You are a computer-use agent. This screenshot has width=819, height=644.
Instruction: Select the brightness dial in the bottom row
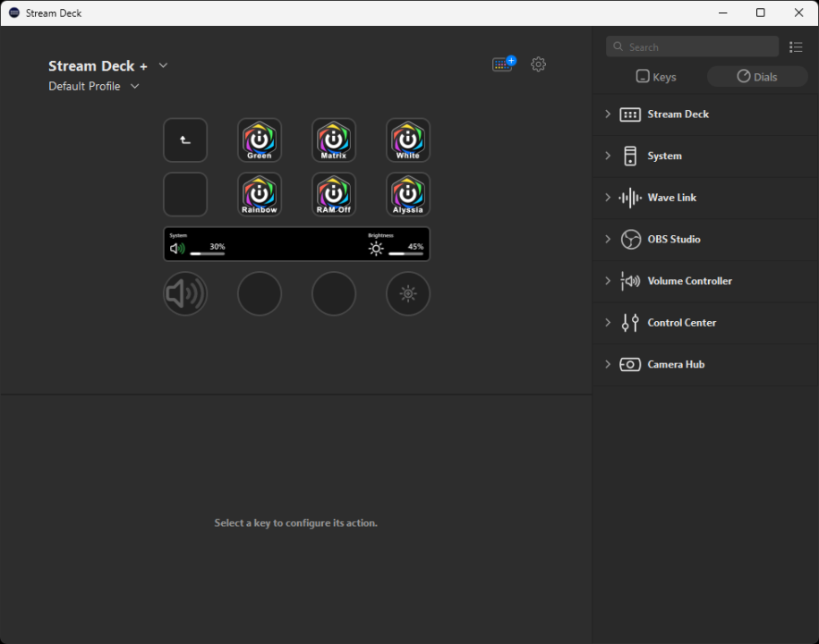click(407, 293)
